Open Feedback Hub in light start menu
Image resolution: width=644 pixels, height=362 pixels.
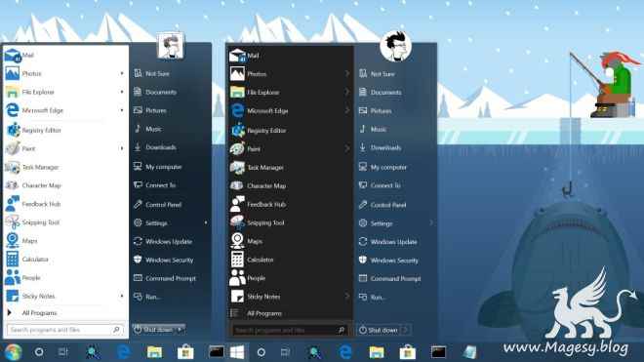click(x=65, y=204)
